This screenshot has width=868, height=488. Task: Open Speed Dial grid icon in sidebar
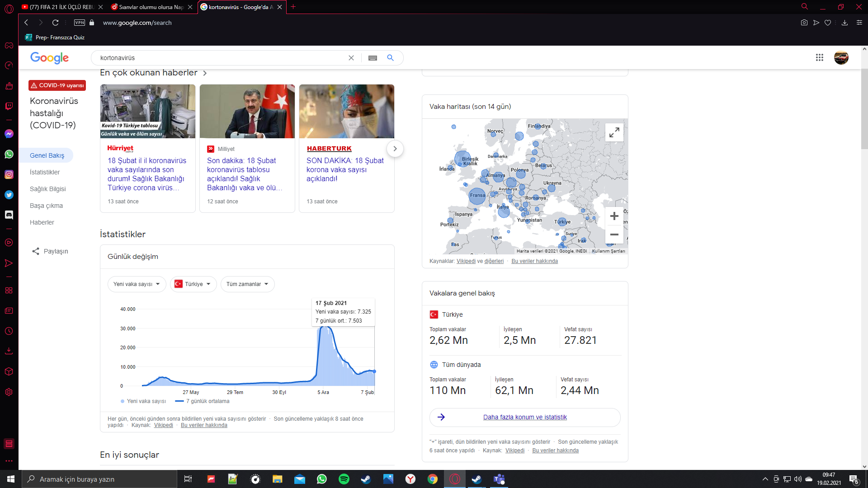[x=9, y=291]
